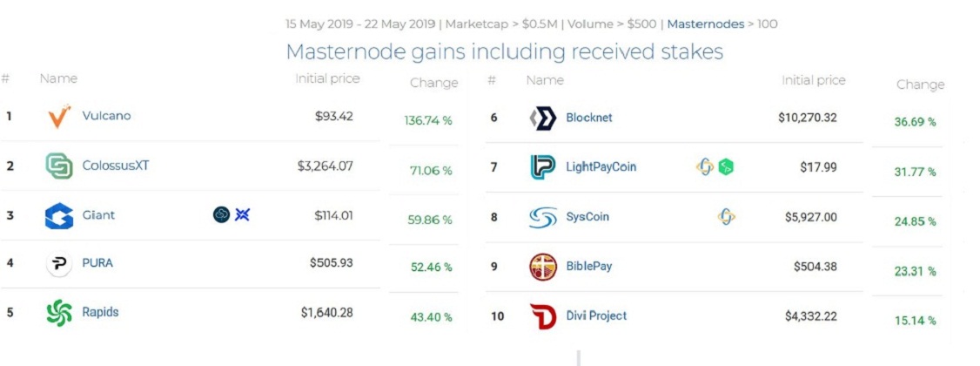Open the Vulcano coin name link
980x366 pixels.
(107, 116)
